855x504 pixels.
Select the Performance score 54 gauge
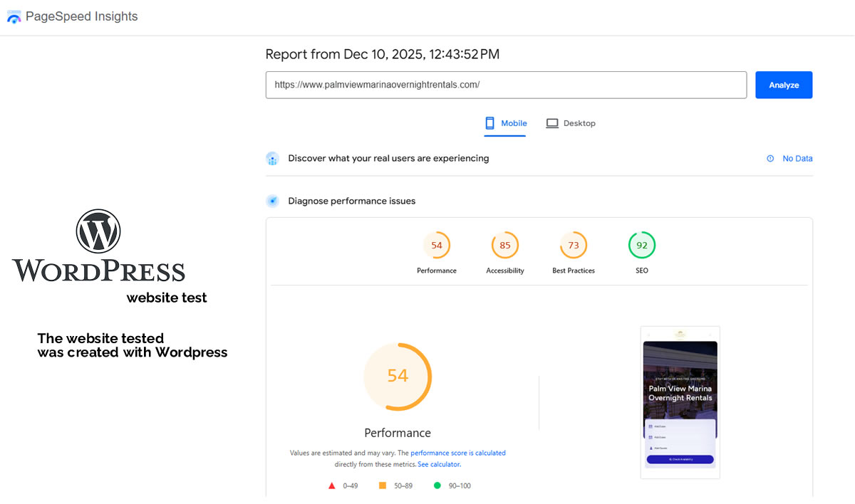coord(437,246)
